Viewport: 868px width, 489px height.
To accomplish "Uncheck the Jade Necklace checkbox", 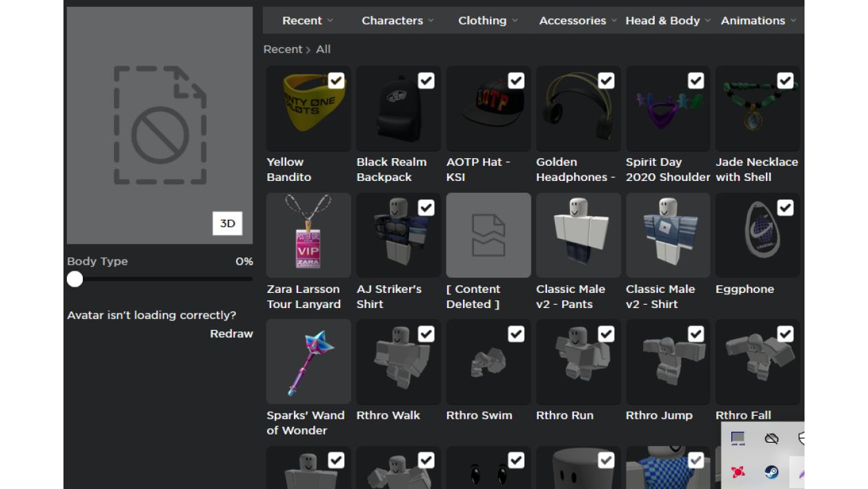I will click(785, 81).
